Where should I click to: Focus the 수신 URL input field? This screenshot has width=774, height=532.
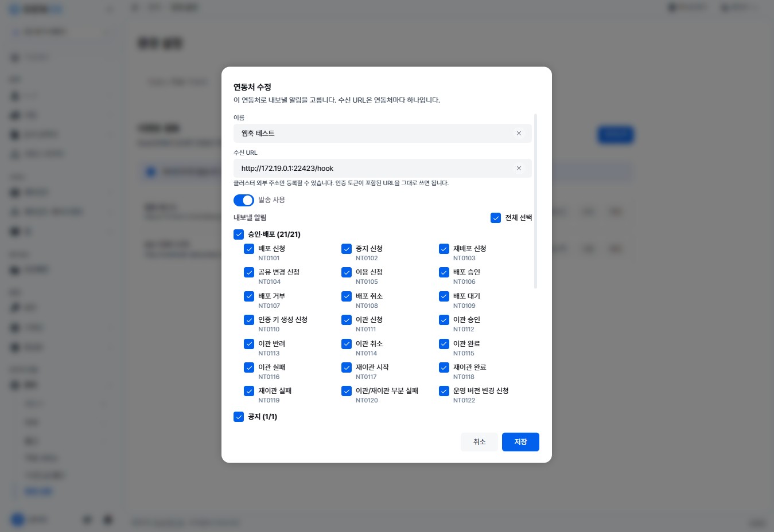point(382,168)
